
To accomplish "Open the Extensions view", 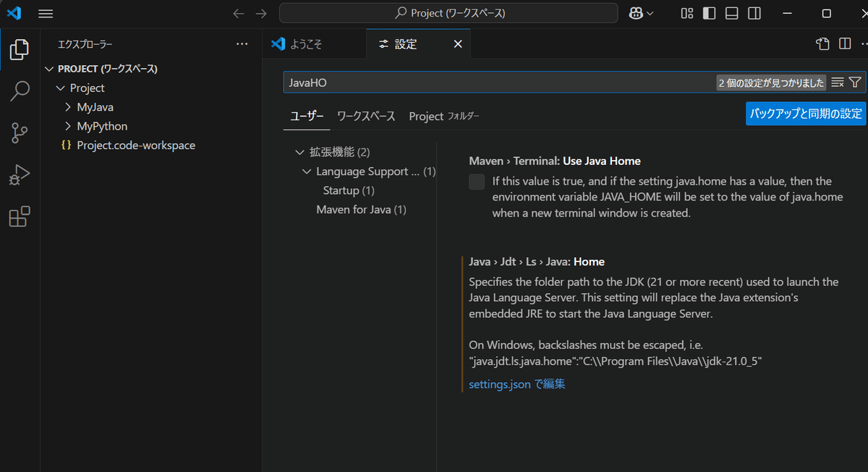I will [x=20, y=216].
